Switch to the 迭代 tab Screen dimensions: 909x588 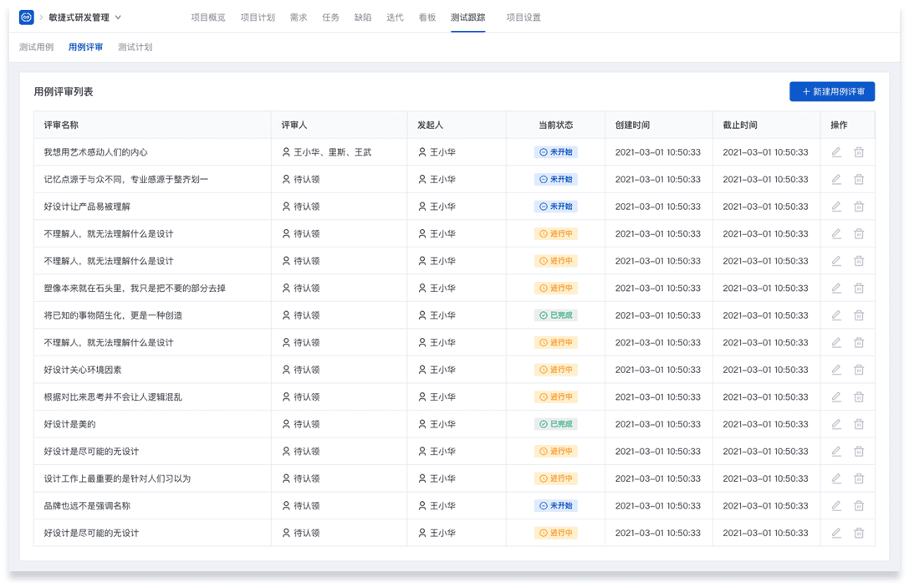pos(395,18)
